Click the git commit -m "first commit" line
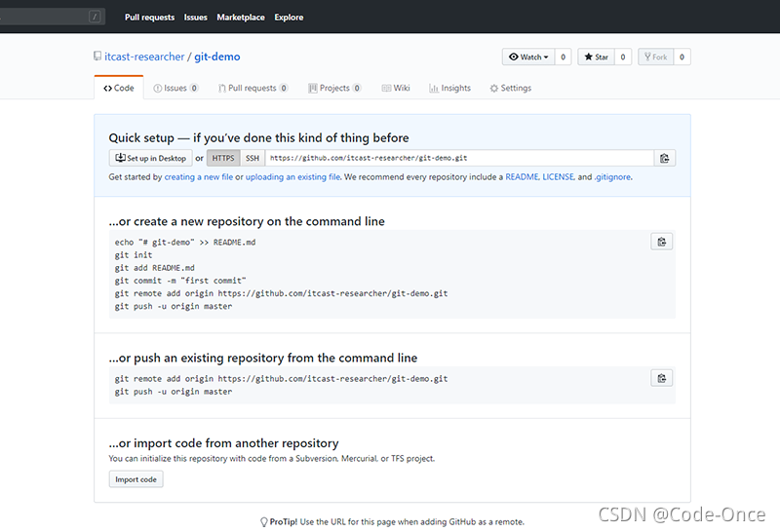The height and width of the screenshot is (532, 780). [x=180, y=281]
